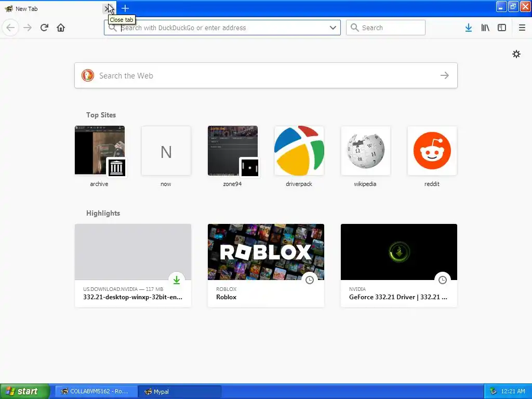Focus the toolbar Search field
Screen dimensions: 532x399
[385, 28]
